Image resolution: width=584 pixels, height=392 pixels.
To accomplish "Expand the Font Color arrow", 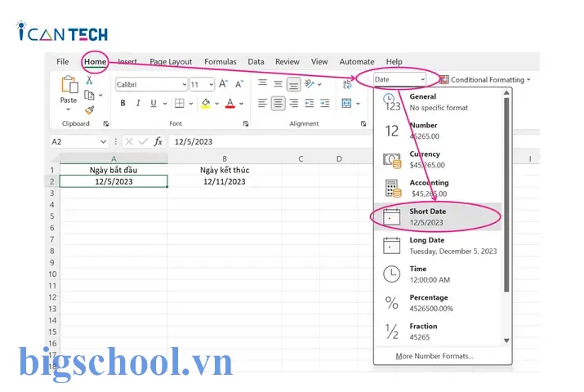I will coord(241,104).
